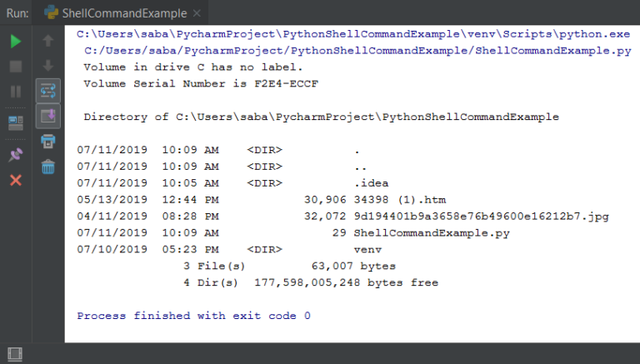Image resolution: width=640 pixels, height=364 pixels.
Task: Print console output using printer icon
Action: point(47,142)
